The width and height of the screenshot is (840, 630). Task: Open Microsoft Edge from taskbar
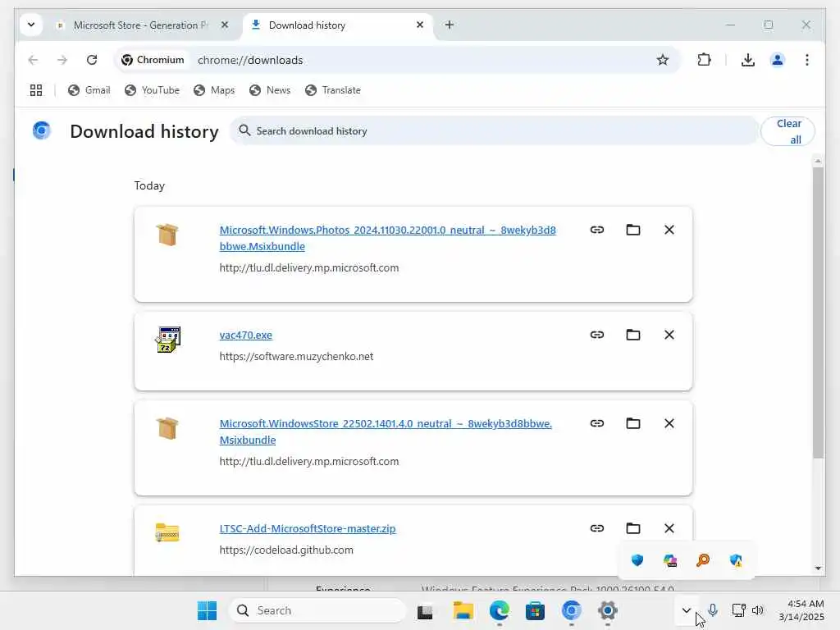tap(500, 610)
